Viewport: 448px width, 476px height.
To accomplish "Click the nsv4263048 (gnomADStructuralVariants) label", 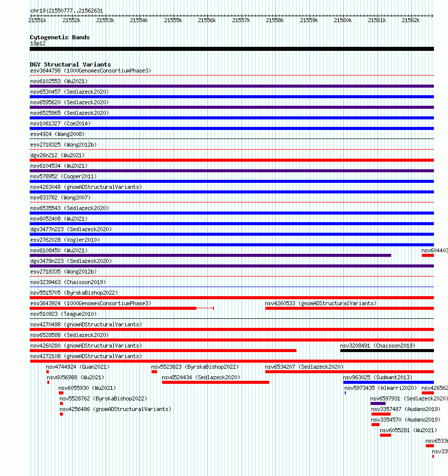I will tap(86, 187).
